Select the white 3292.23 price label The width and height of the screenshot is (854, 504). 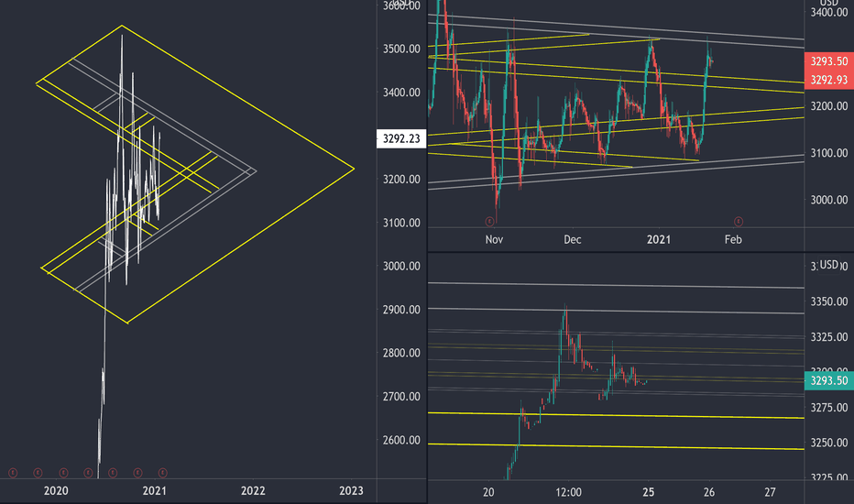click(401, 139)
